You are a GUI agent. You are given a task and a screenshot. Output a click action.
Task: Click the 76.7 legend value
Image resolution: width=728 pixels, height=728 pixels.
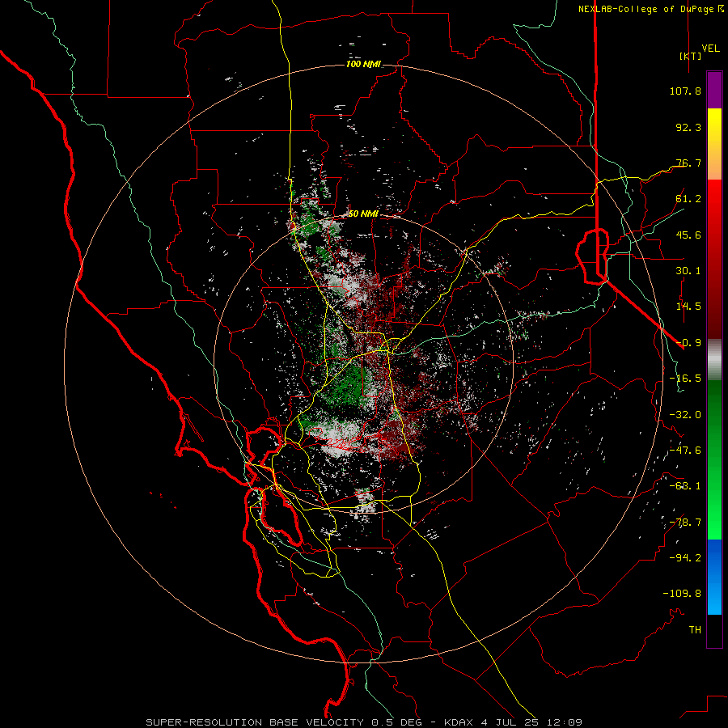(688, 163)
